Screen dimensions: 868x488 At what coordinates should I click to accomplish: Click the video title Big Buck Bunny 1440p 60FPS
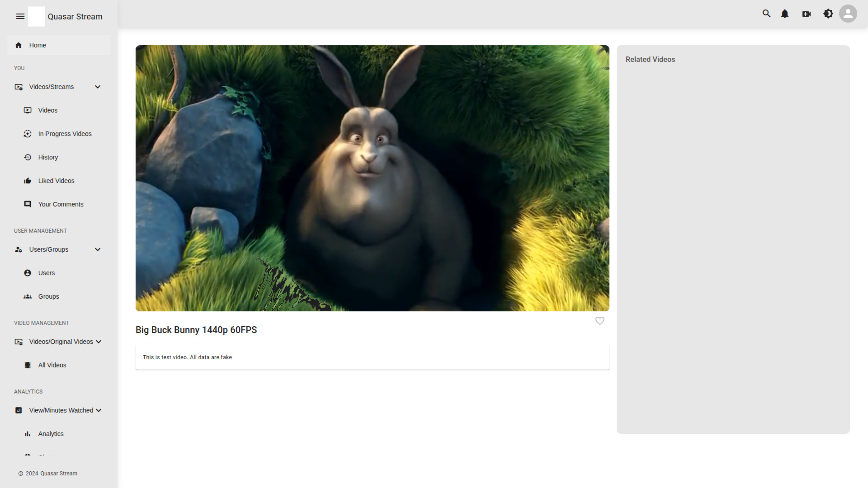click(x=196, y=330)
